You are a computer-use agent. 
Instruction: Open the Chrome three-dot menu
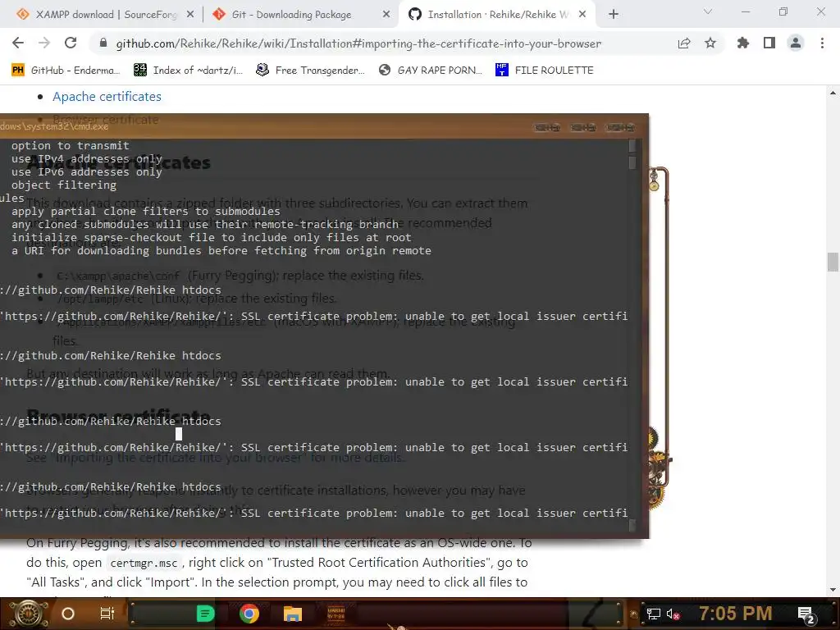[822, 43]
